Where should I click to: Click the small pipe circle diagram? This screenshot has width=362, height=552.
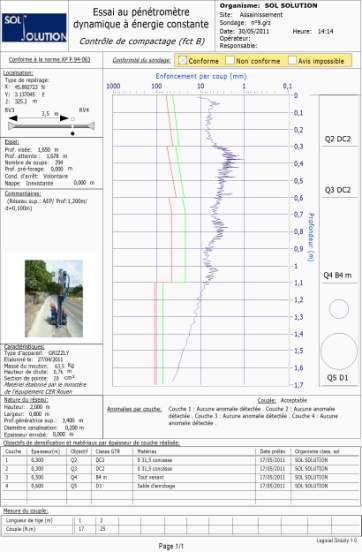click(x=339, y=309)
